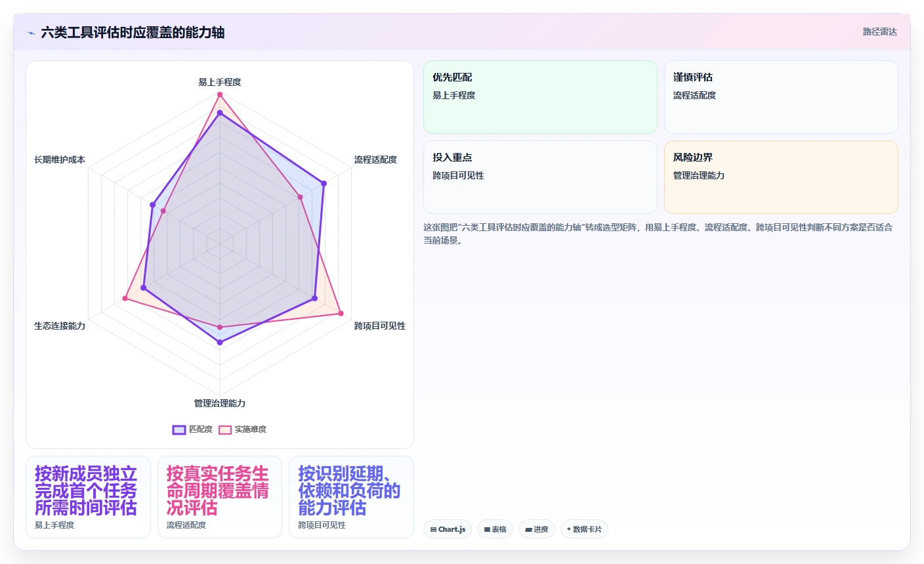This screenshot has height=564, width=924.
Task: Click the purple data point at 管理治理能力
Action: pos(220,343)
